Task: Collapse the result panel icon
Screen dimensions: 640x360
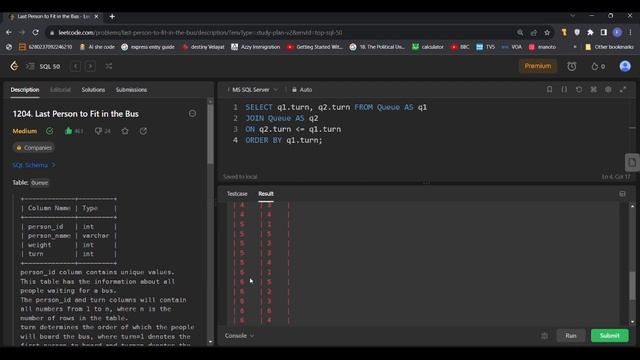Action: click(x=622, y=194)
